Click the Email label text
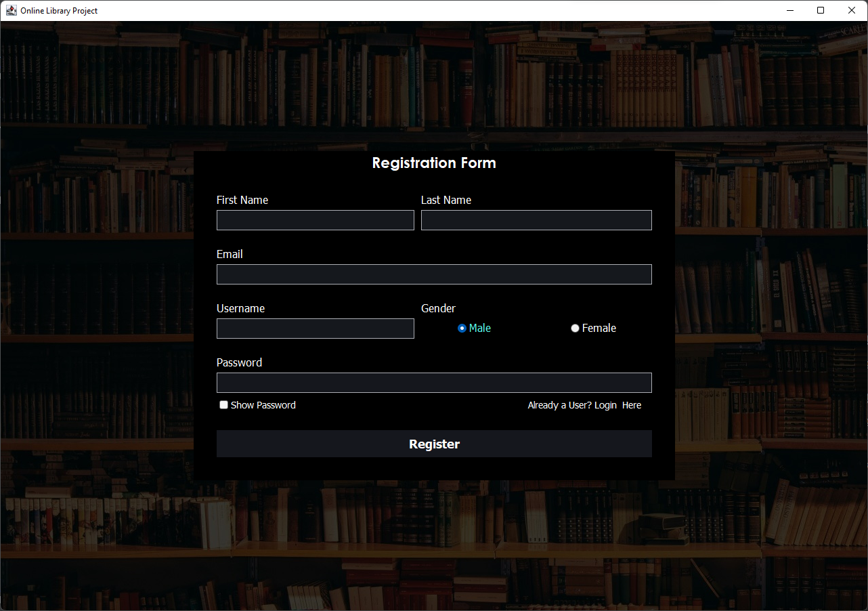This screenshot has height=611, width=868. coord(230,254)
